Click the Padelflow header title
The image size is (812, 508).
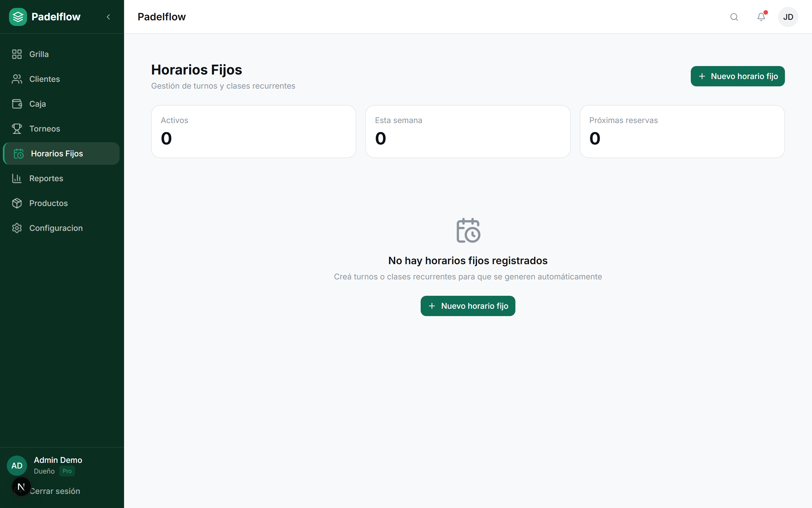click(x=161, y=17)
